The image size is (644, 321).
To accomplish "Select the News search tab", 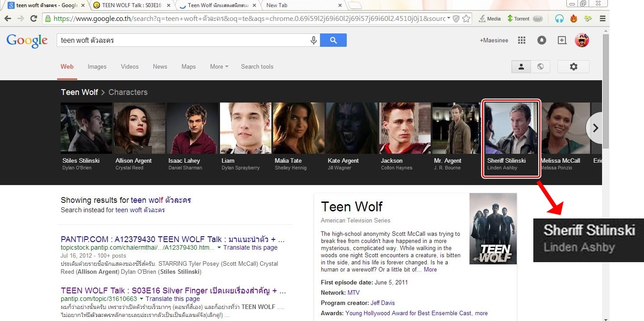I will click(160, 66).
